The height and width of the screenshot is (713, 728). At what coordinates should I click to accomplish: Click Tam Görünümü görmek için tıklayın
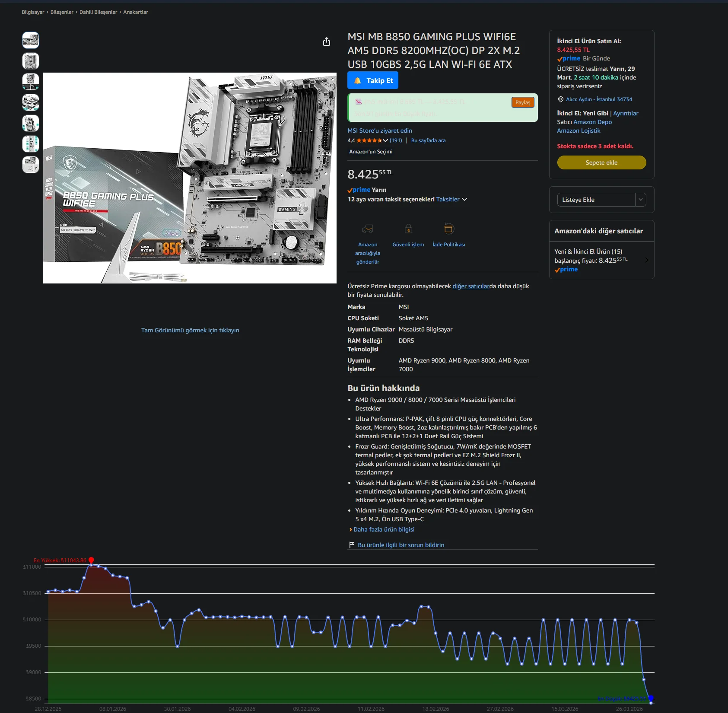190,330
